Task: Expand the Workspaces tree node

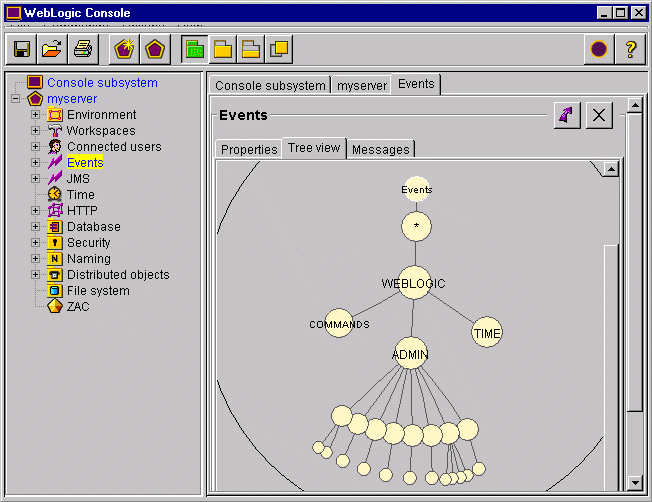Action: pos(35,130)
